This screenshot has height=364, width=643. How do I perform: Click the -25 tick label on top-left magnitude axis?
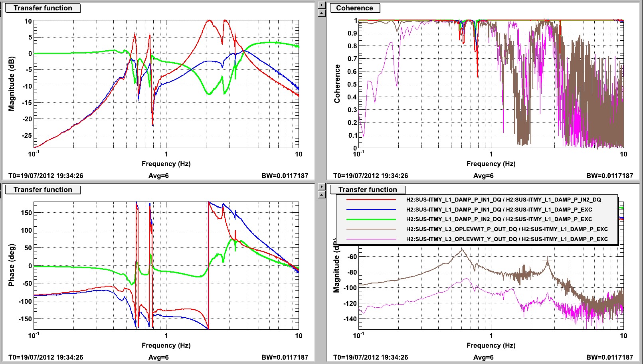pos(27,135)
